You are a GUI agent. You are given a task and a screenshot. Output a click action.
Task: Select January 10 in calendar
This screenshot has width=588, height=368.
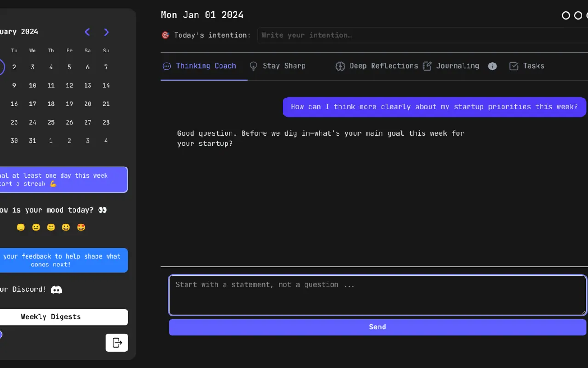33,86
